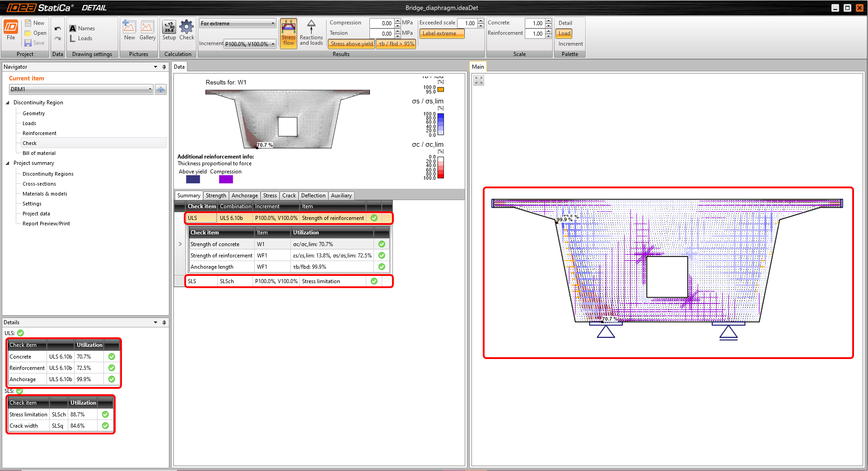Toggle Stress above yield option
The width and height of the screenshot is (868, 471).
(x=351, y=44)
